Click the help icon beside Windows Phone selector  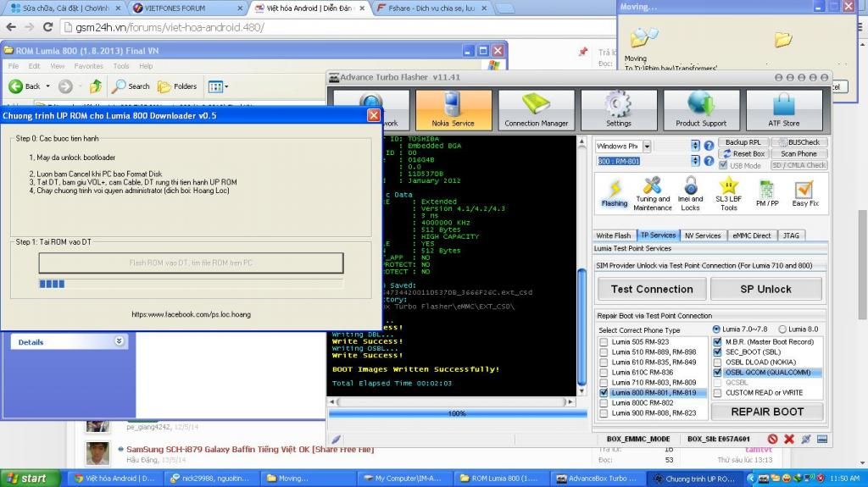pyautogui.click(x=709, y=146)
